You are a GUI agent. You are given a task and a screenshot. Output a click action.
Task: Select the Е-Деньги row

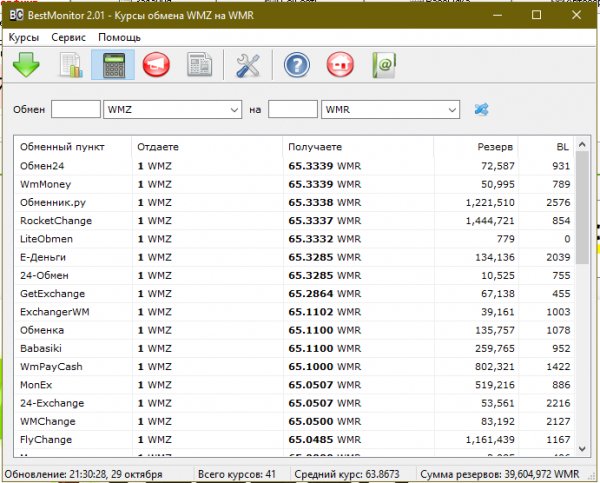295,257
